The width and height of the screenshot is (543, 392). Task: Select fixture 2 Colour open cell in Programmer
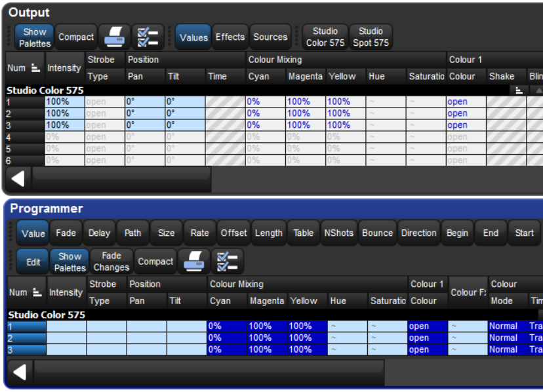click(428, 338)
